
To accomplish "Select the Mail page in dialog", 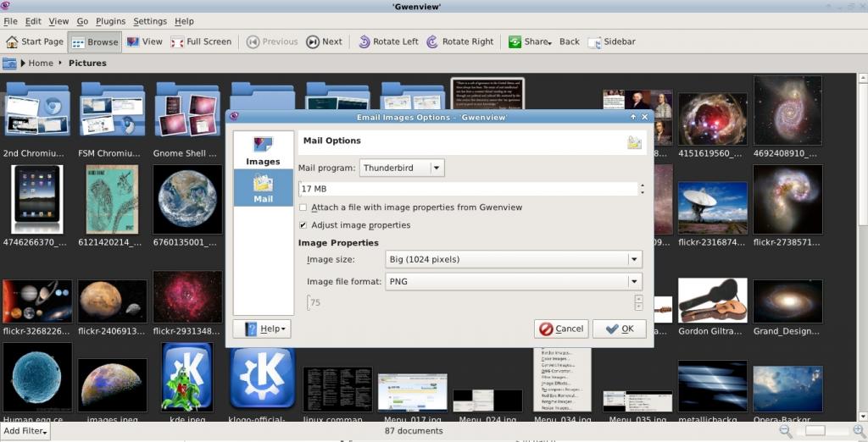I will [263, 188].
